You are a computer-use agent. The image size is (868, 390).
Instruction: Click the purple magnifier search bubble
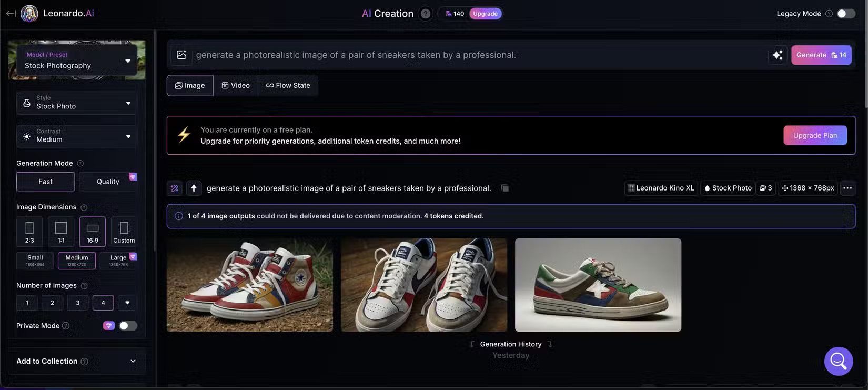coord(838,361)
